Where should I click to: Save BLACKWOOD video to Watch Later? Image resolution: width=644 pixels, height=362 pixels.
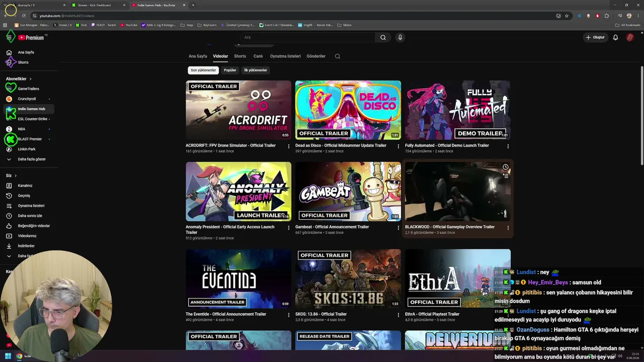[x=506, y=167]
